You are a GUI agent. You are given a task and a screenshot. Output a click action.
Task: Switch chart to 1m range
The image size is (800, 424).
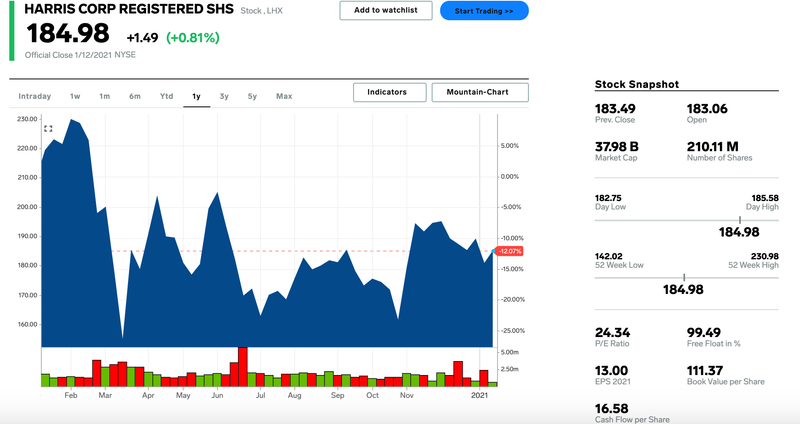[x=105, y=96]
